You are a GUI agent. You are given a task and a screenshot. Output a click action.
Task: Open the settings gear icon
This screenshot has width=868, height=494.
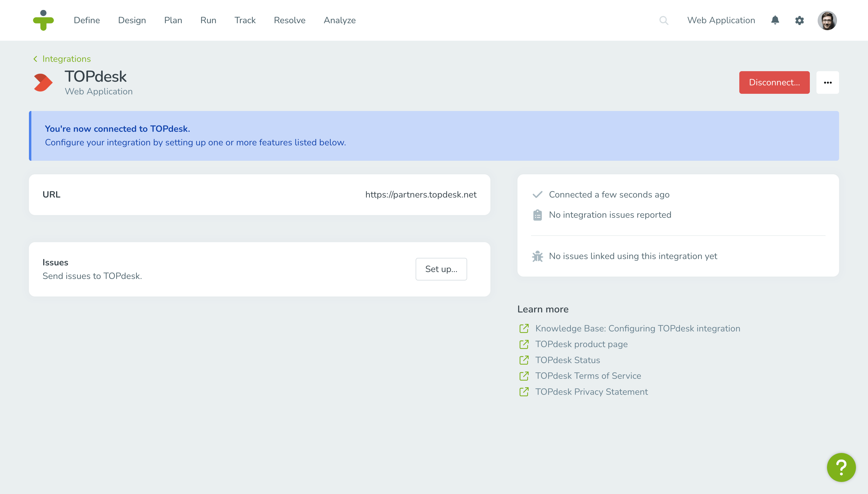[x=799, y=21]
